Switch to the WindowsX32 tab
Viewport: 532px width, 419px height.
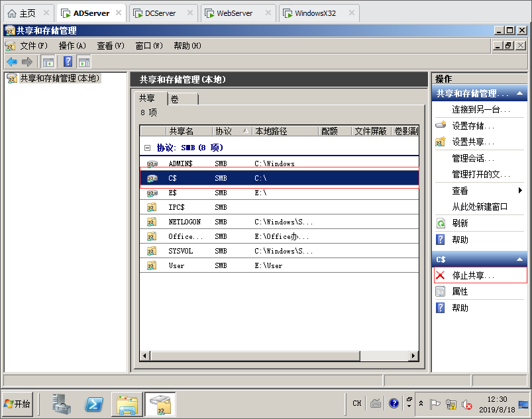tap(319, 13)
